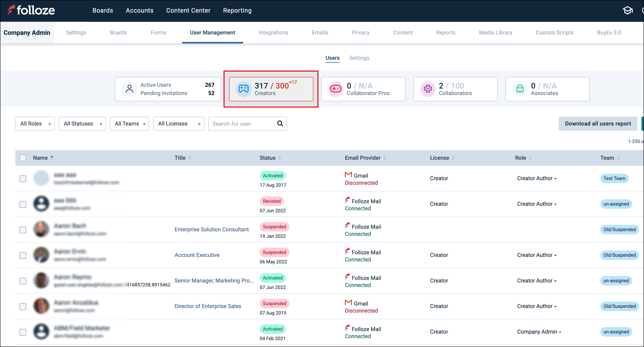Select the Active Users person icon

(130, 89)
